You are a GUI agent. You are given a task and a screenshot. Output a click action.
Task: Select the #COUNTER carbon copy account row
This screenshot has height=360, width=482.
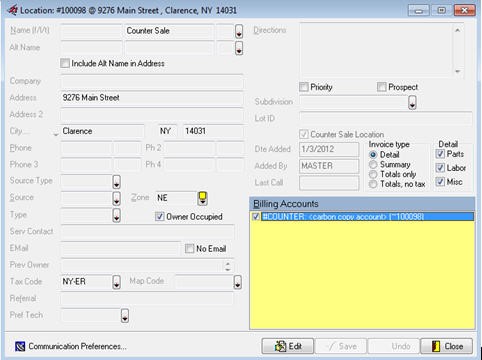tap(367, 217)
